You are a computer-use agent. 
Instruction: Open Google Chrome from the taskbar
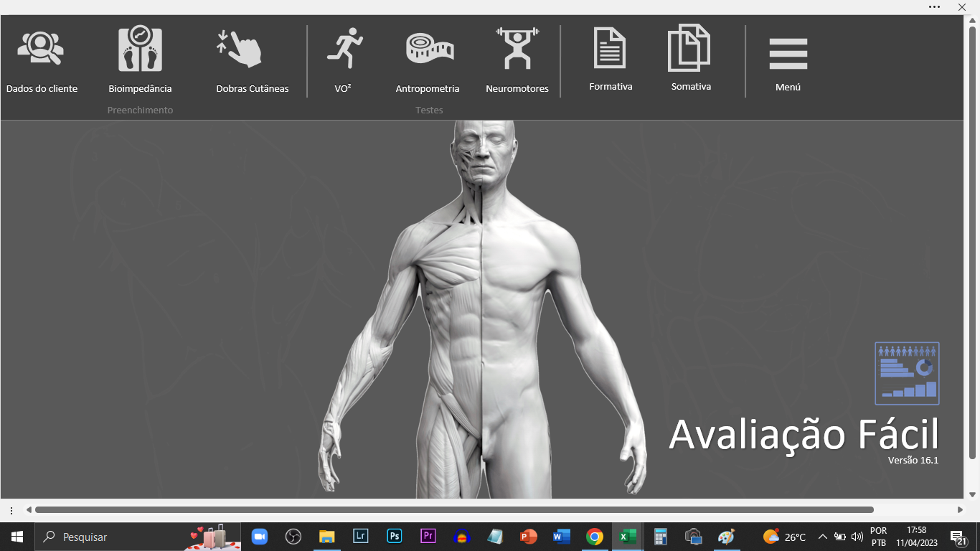594,537
